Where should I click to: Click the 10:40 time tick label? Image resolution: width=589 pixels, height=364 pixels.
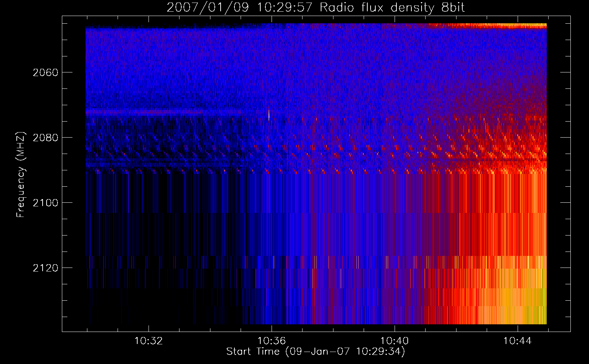click(395, 341)
